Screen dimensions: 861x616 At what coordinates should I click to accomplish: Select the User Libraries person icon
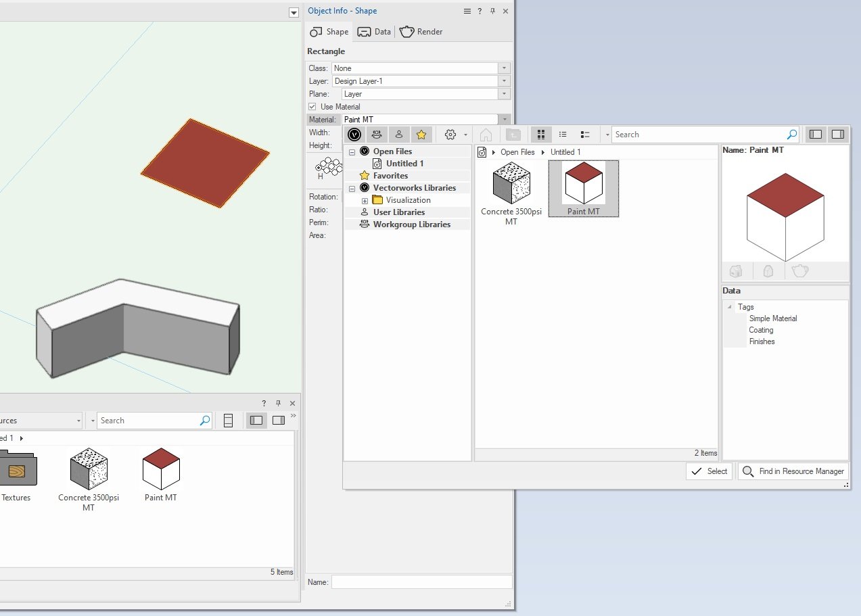[399, 134]
